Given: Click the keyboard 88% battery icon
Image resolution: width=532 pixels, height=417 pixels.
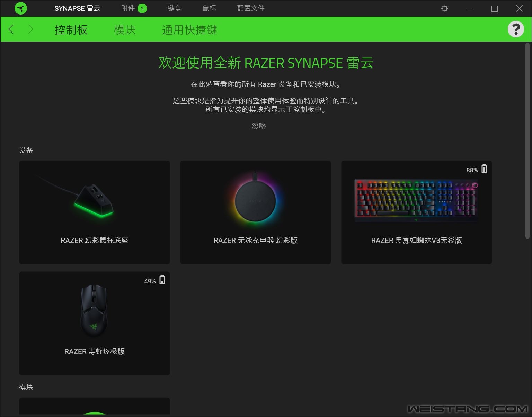Looking at the screenshot, I should point(484,169).
